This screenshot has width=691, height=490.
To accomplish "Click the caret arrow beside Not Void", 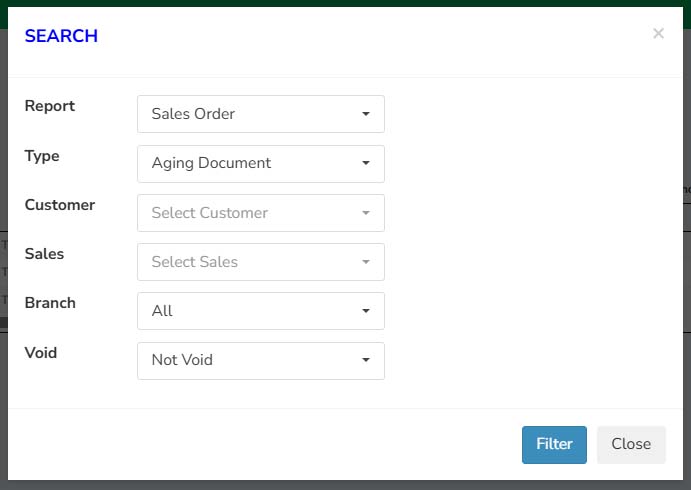I will pyautogui.click(x=365, y=360).
